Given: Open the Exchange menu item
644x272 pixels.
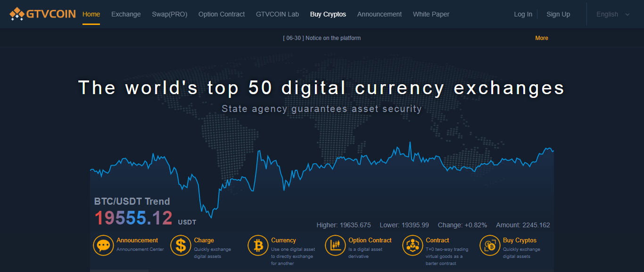Looking at the screenshot, I should point(126,14).
